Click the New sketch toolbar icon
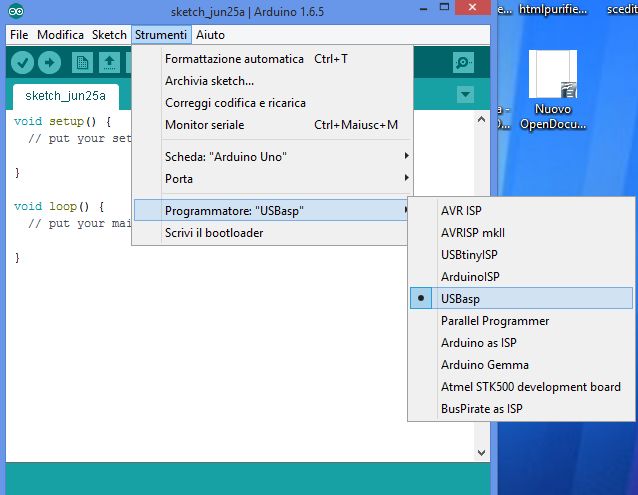638x495 pixels. pyautogui.click(x=82, y=63)
